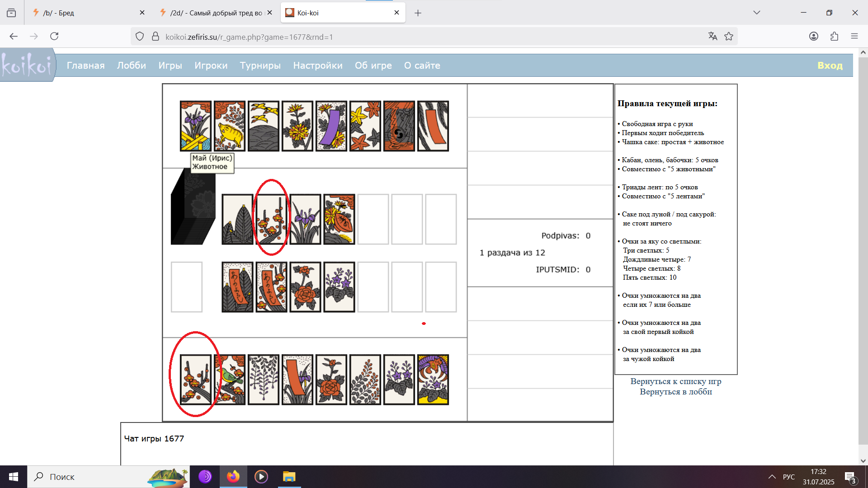
Task: Show hidden system tray icons chevron
Action: point(772,477)
